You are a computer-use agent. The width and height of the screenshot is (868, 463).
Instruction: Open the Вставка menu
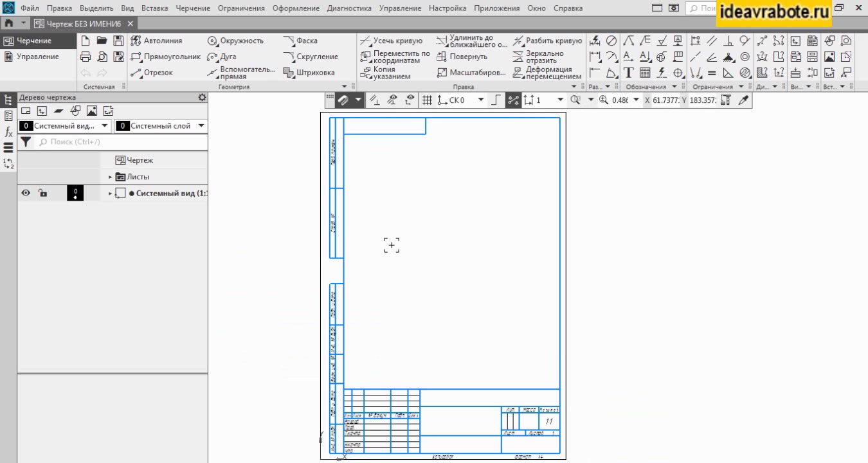[x=154, y=8]
